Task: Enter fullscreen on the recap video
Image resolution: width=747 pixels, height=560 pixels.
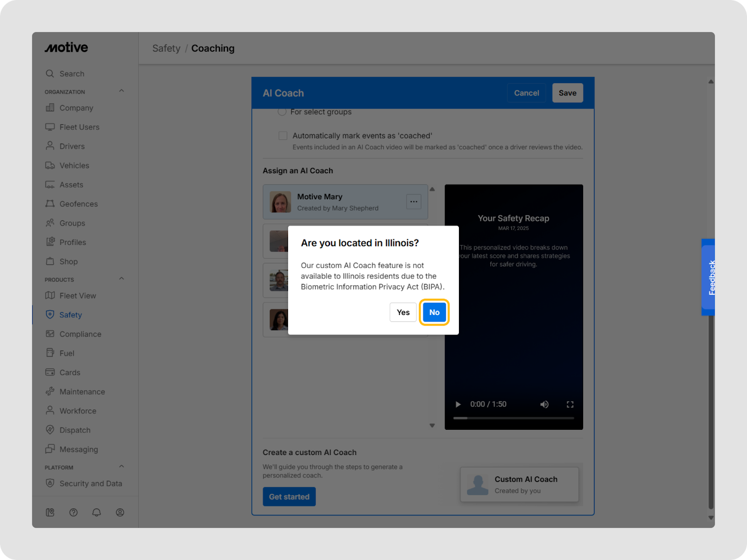Action: (x=570, y=404)
